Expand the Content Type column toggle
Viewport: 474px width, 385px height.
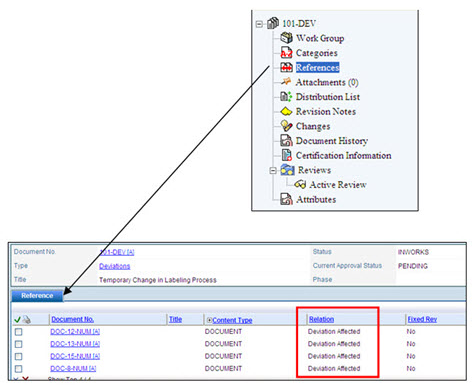[209, 320]
